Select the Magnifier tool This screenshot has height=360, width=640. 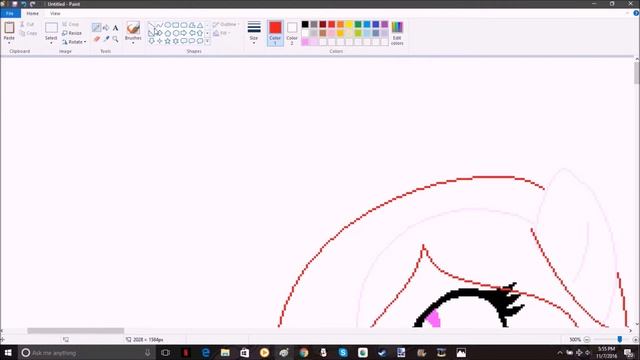116,39
